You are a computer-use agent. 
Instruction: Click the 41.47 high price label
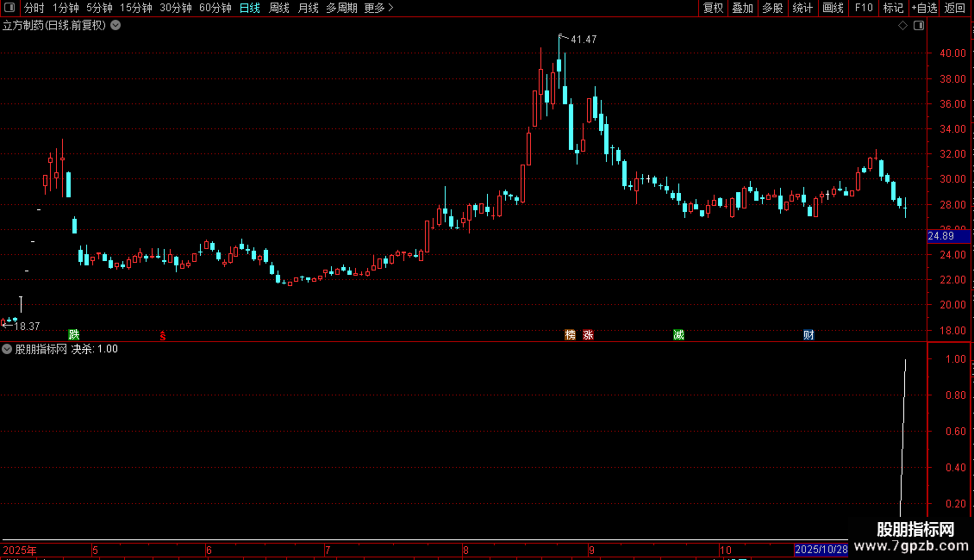584,39
